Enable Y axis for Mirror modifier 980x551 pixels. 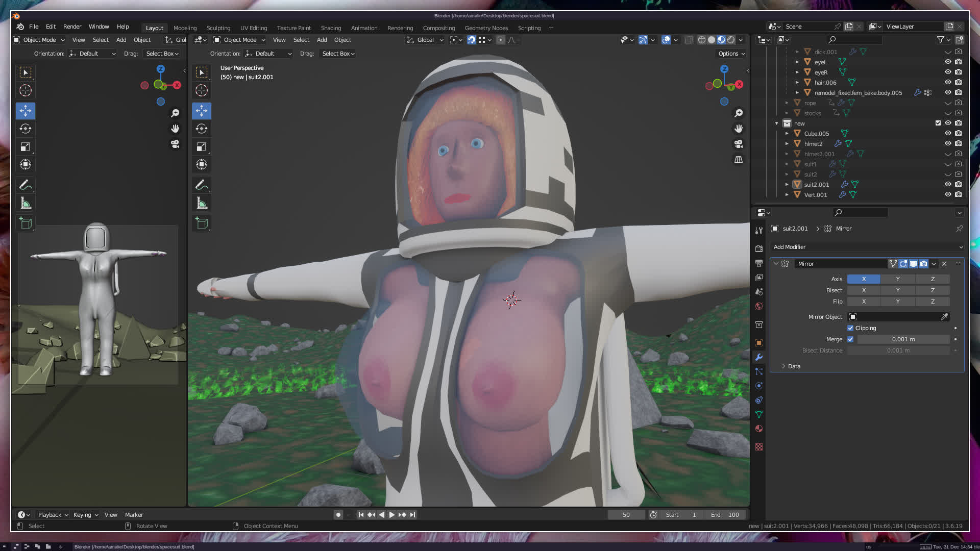point(898,279)
